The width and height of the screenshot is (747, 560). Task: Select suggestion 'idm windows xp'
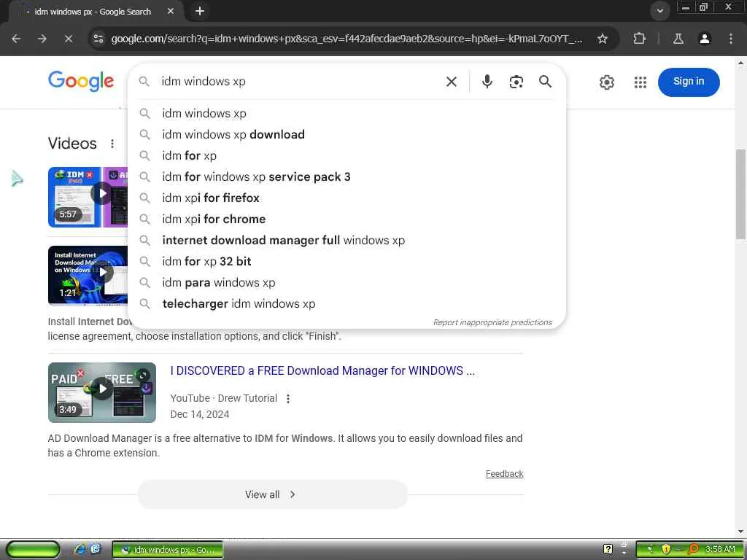coord(347,113)
